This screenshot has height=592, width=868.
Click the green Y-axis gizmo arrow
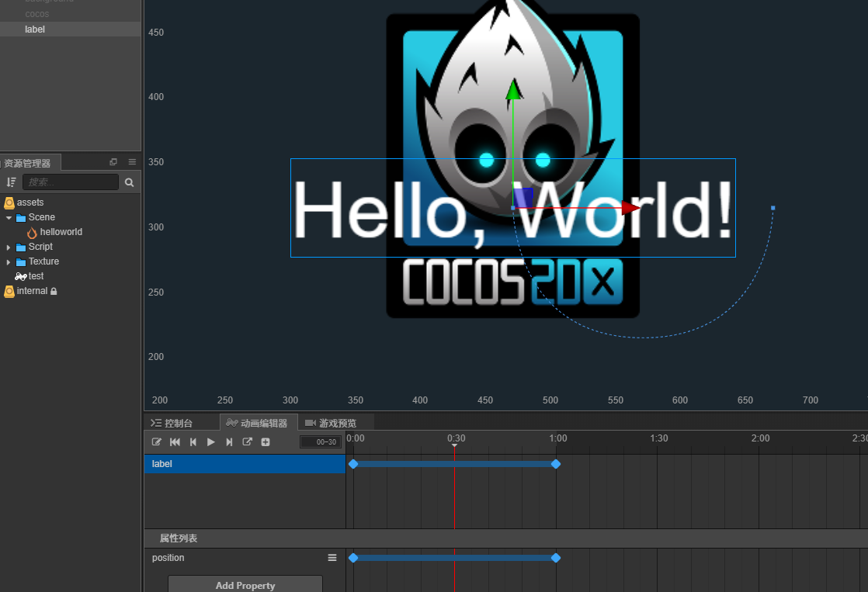513,90
